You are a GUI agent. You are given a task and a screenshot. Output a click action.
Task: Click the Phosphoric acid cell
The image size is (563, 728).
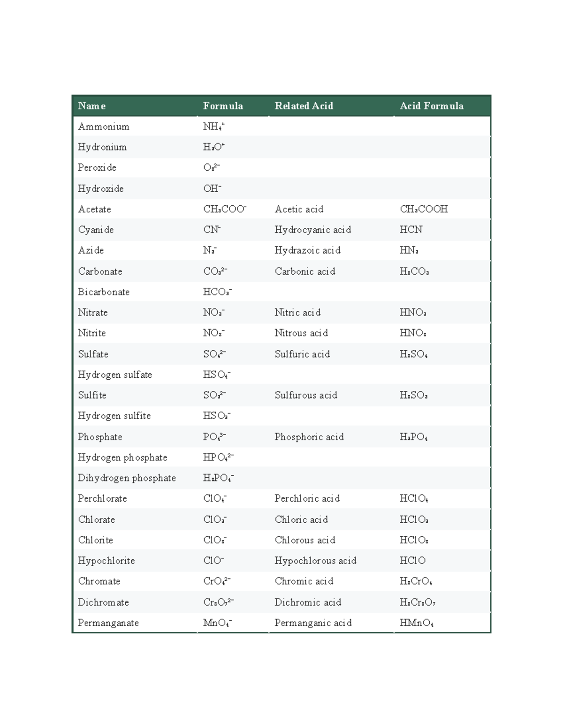click(309, 437)
